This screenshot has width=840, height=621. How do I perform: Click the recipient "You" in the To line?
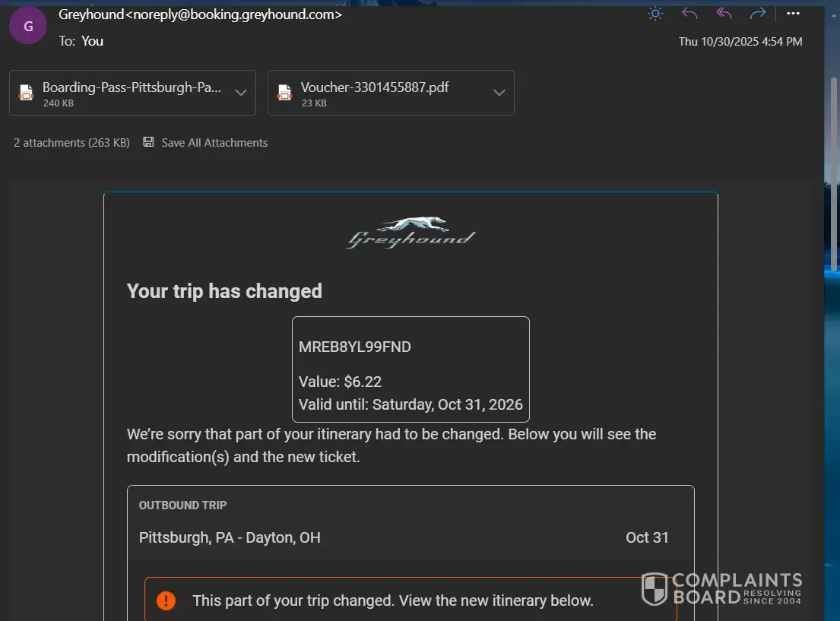(92, 41)
